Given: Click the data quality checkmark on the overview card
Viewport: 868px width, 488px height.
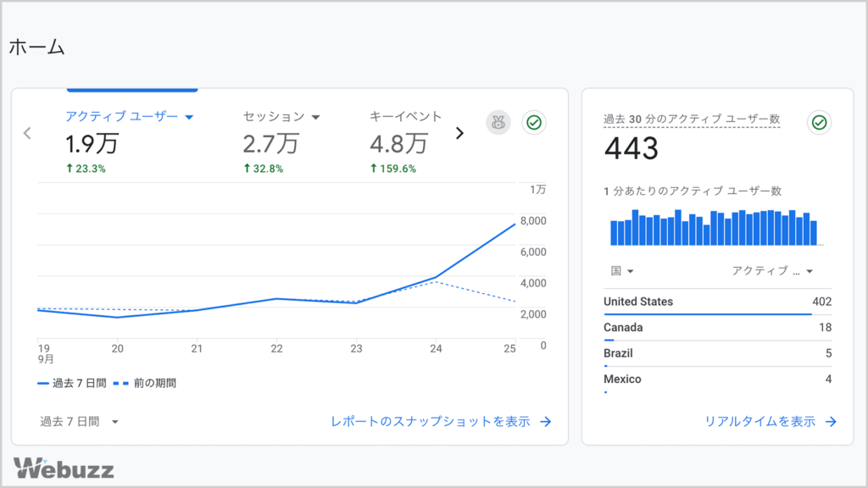Looking at the screenshot, I should (x=534, y=122).
